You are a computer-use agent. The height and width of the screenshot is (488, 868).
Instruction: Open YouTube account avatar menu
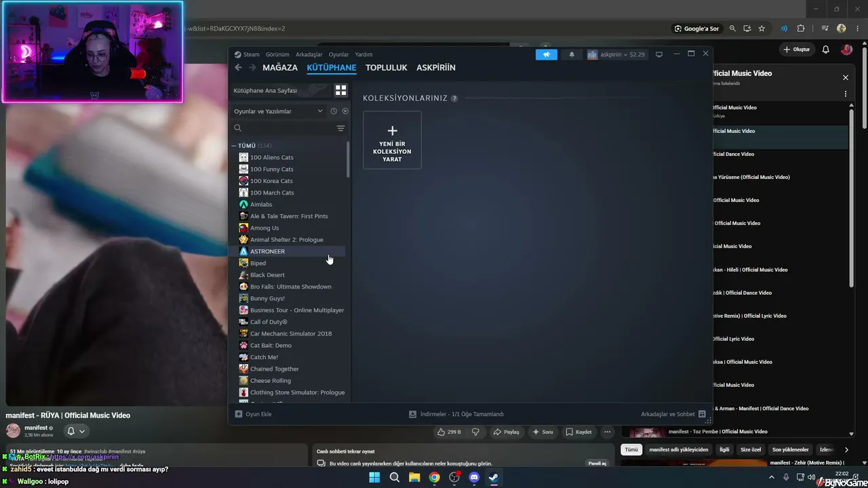846,49
